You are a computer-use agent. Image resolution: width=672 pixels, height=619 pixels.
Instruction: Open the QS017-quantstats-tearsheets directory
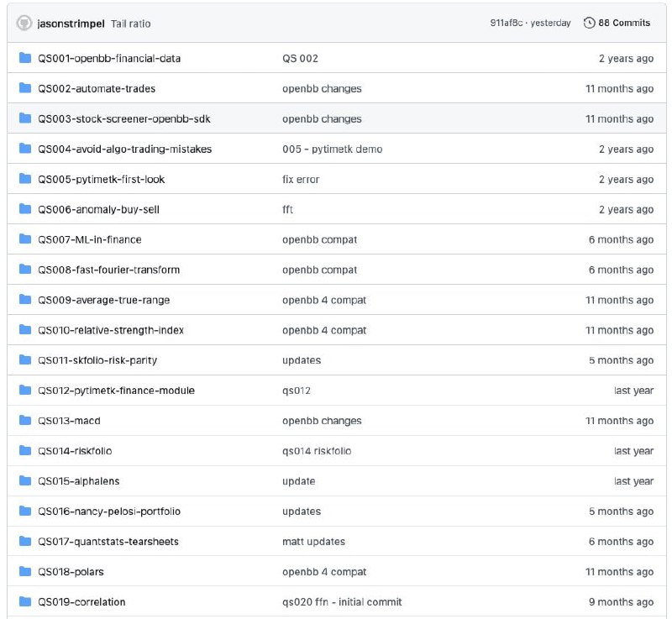(108, 542)
